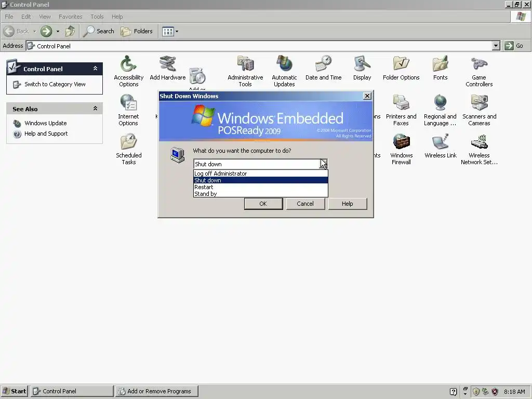Screen dimensions: 532x399
Task: Open Scanners and Cameras icon
Action: tap(479, 110)
